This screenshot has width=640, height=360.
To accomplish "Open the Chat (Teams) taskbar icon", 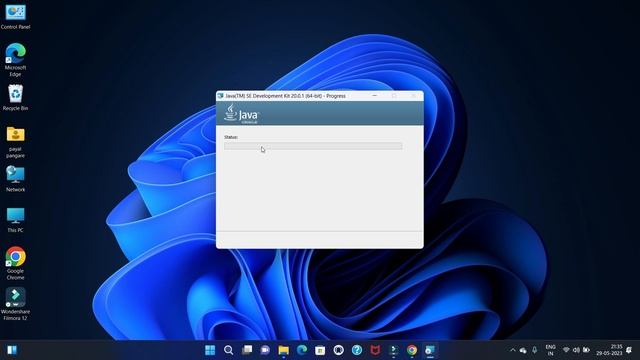I will coord(265,350).
